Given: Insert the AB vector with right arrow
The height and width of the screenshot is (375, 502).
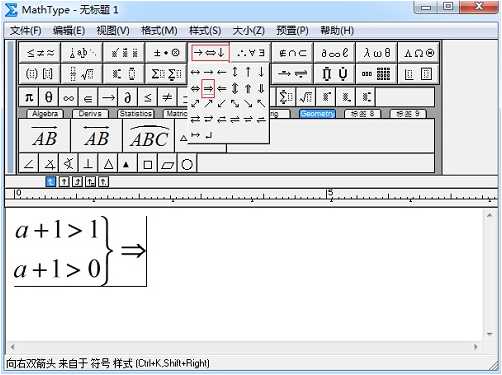Looking at the screenshot, I should click(x=45, y=136).
